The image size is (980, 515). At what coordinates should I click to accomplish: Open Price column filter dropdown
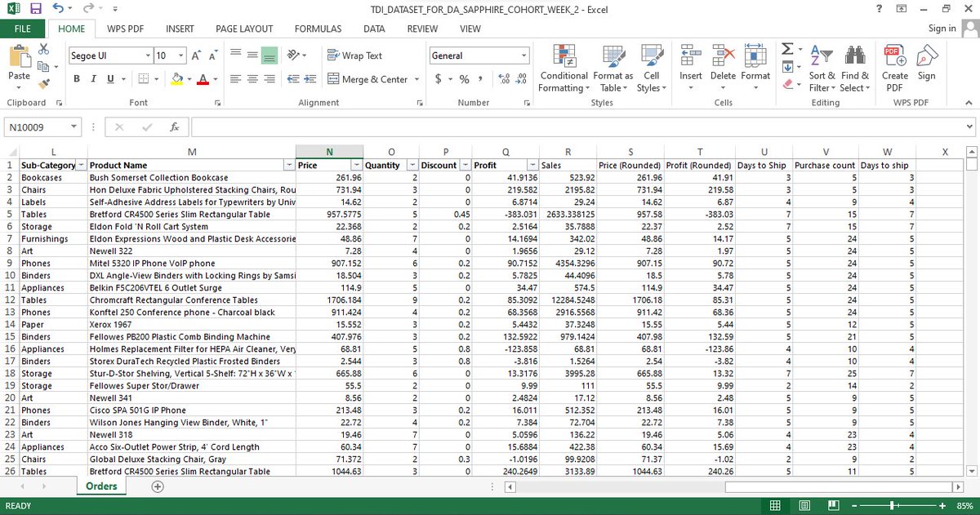[355, 166]
